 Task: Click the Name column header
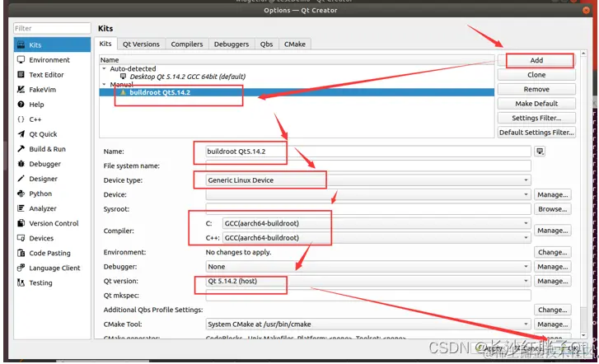pos(297,60)
